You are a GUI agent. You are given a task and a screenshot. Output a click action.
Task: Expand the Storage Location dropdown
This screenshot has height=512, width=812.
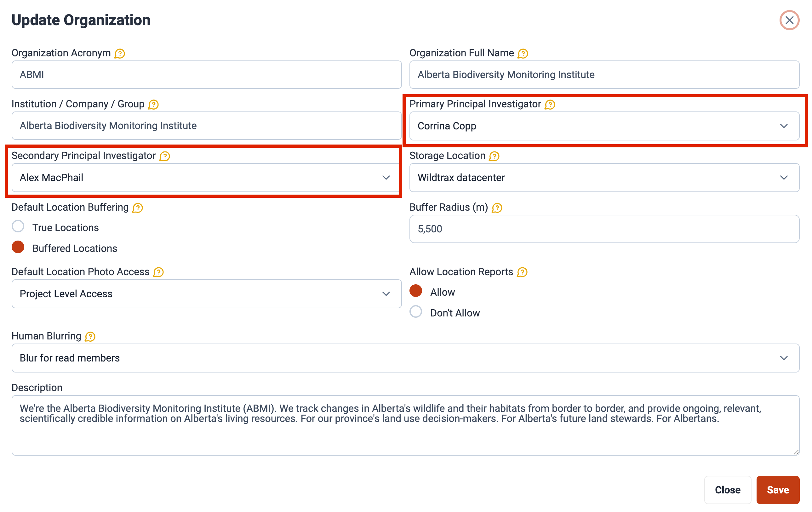(603, 178)
